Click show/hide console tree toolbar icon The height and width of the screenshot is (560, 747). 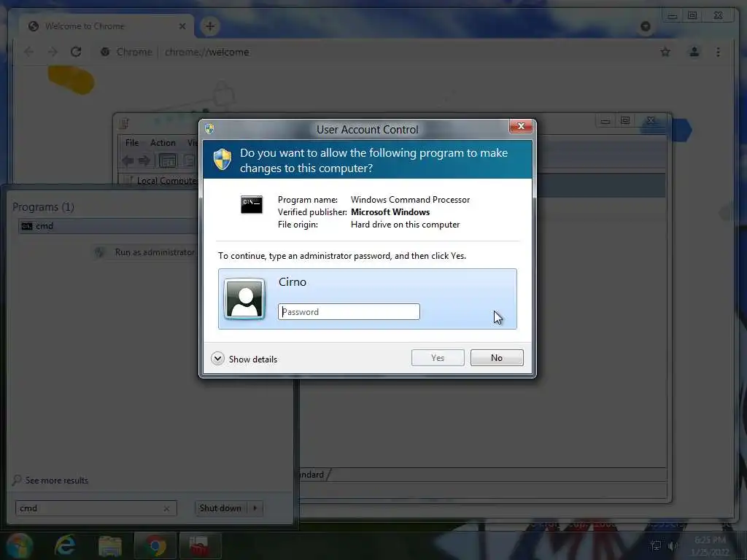pyautogui.click(x=167, y=161)
